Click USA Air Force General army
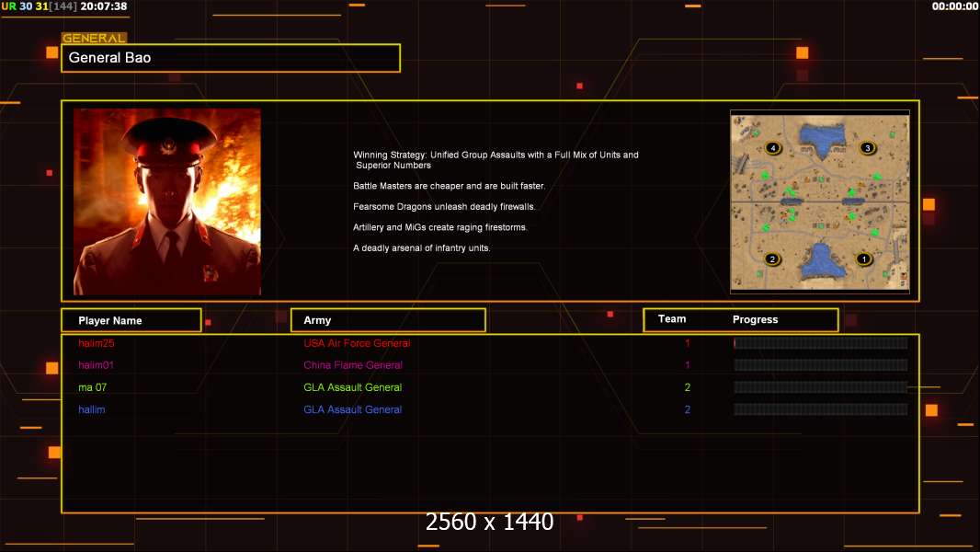Viewport: 980px width, 552px height. pyautogui.click(x=357, y=343)
